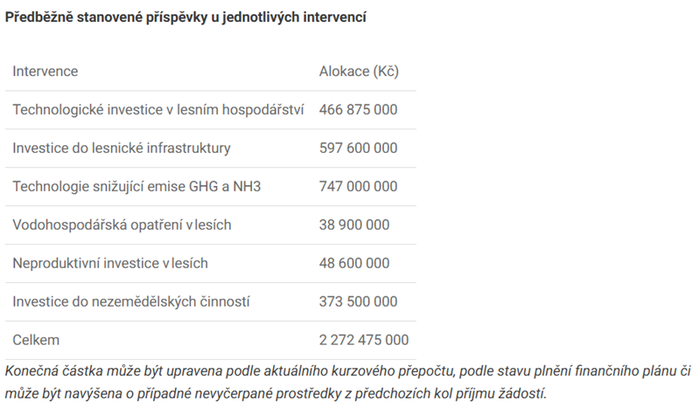Select "Investice do lesnické infrastruktury" row label

click(x=122, y=148)
